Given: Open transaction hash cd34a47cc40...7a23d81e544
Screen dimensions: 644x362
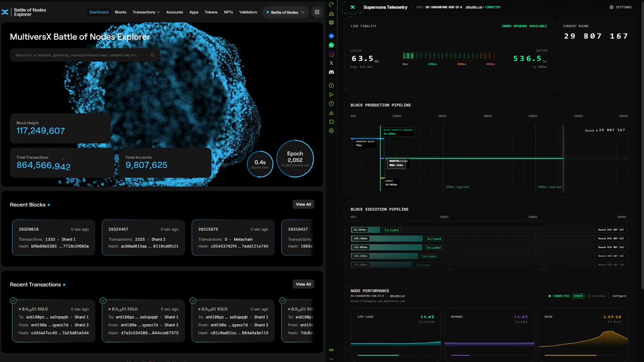Looking at the screenshot, I should click(x=60, y=333).
